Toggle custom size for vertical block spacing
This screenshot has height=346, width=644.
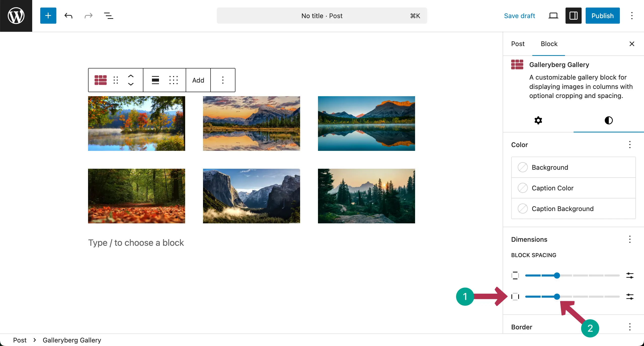tap(630, 275)
